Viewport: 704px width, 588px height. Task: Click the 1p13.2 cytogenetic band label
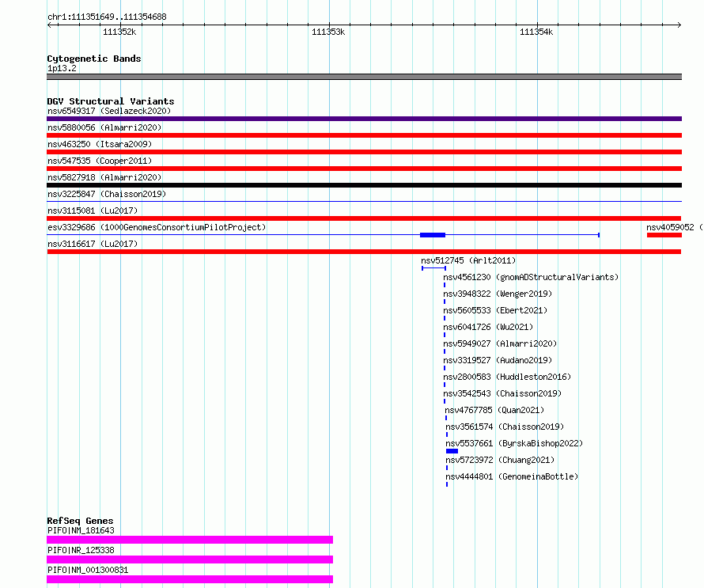pos(62,68)
